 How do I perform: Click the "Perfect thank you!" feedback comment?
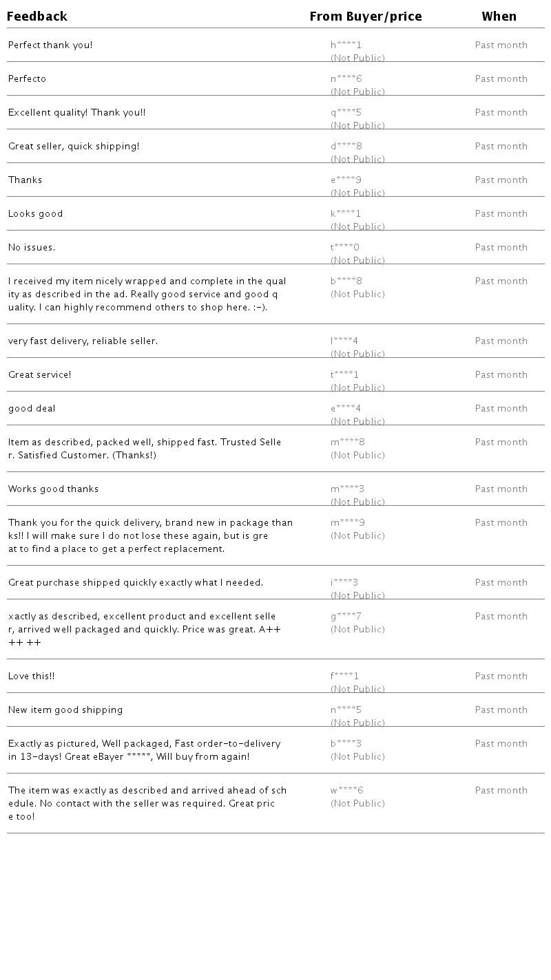click(50, 45)
